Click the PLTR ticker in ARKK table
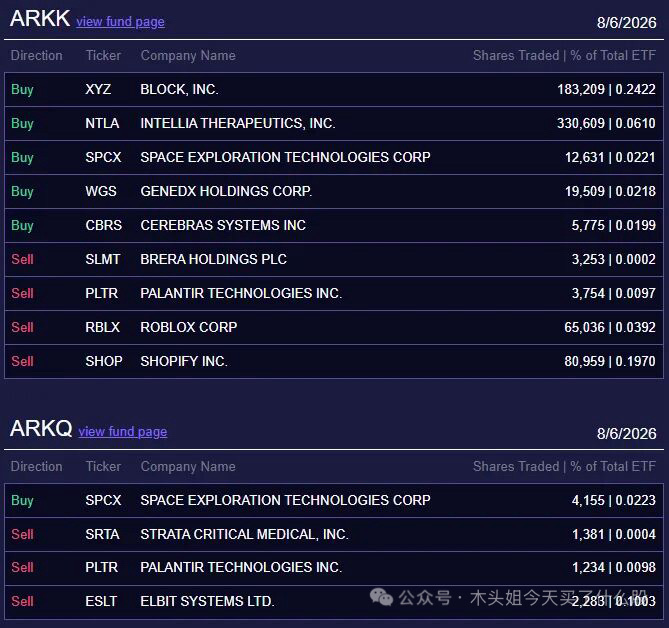669x628 pixels. (102, 293)
